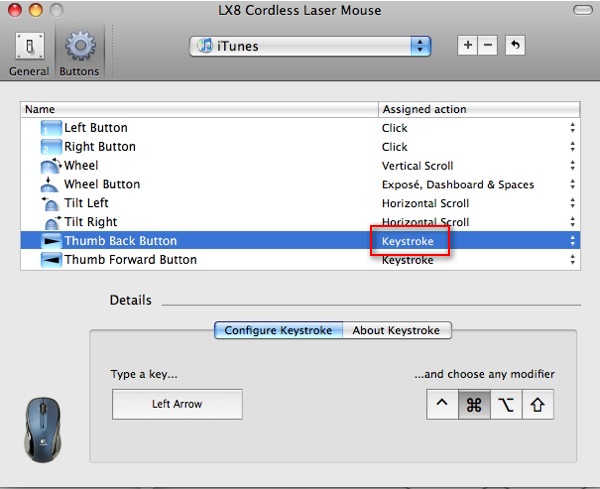Open Thumb Back Button action stepper
The image size is (600, 489).
(x=572, y=241)
